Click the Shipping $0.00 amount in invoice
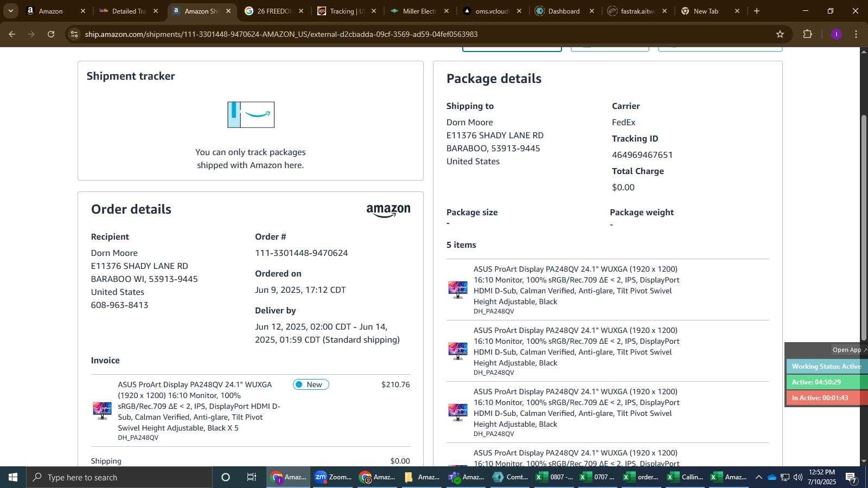Viewport: 868px width, 488px height. pos(400,461)
